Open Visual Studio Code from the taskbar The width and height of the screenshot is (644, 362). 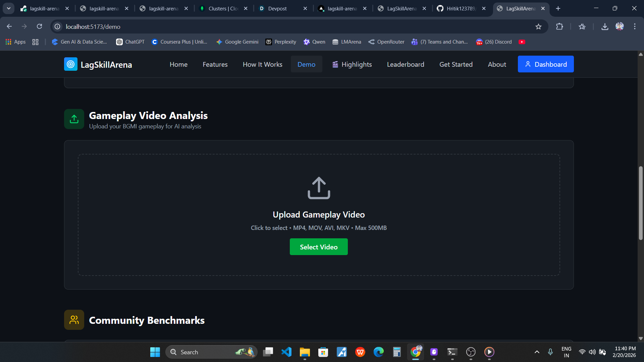tap(286, 352)
